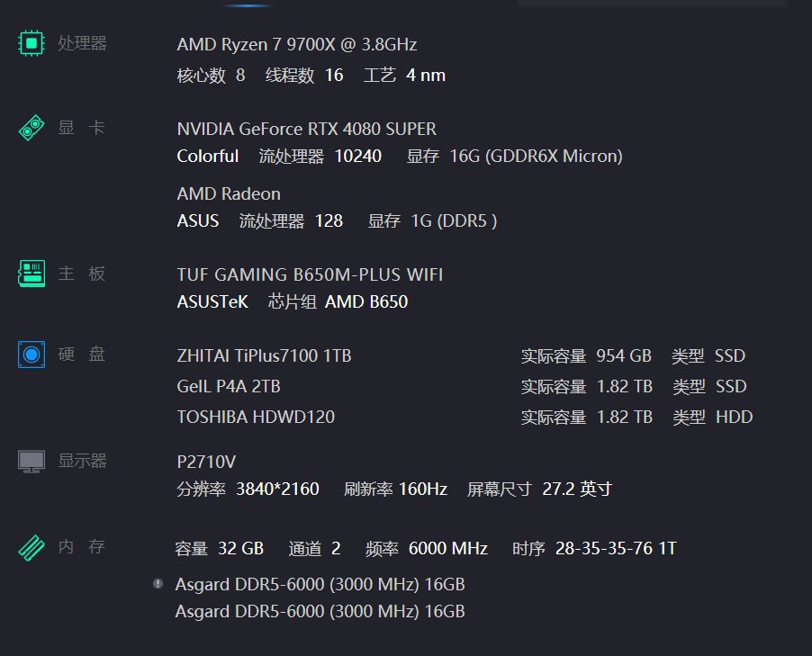Click the motherboard icon
The height and width of the screenshot is (656, 812).
[32, 274]
